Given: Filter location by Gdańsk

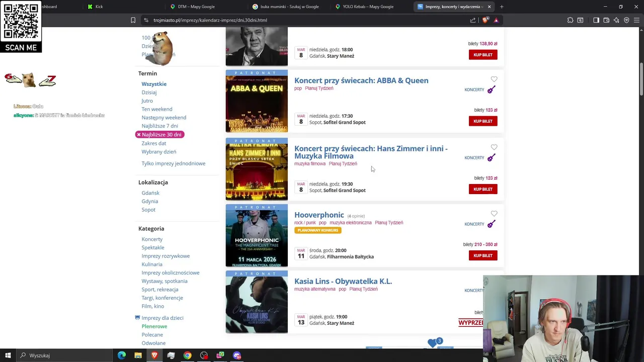Looking at the screenshot, I should pos(150,193).
